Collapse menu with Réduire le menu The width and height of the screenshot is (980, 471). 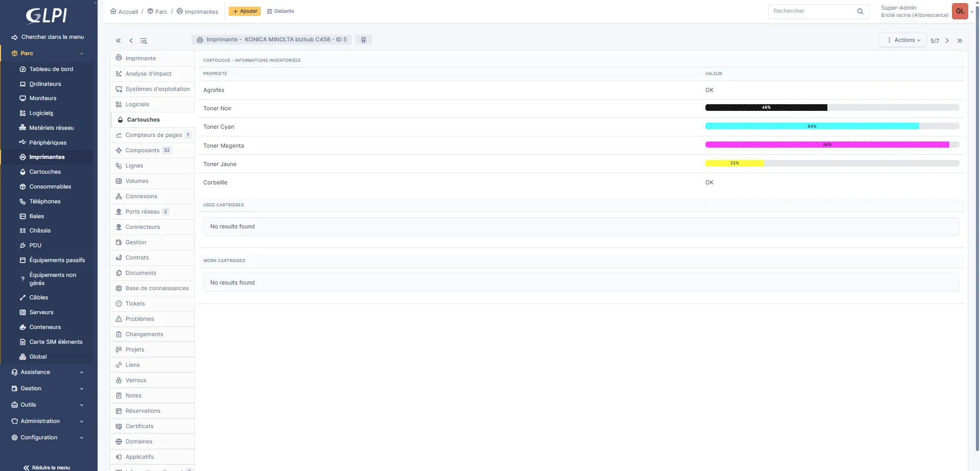(47, 467)
